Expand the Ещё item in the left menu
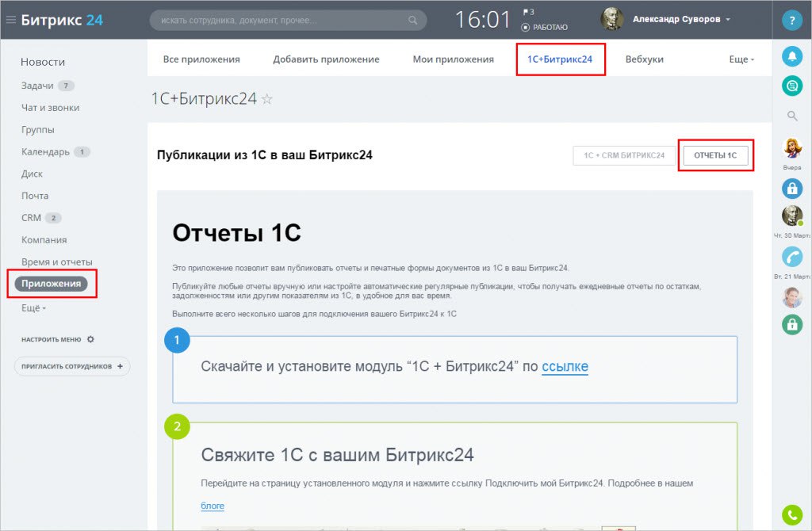This screenshot has width=812, height=531. (33, 308)
